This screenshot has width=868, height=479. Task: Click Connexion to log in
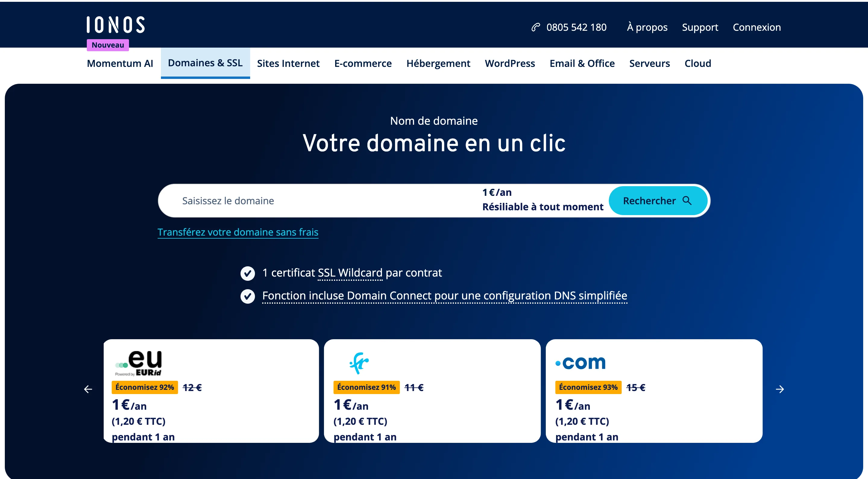tap(756, 27)
